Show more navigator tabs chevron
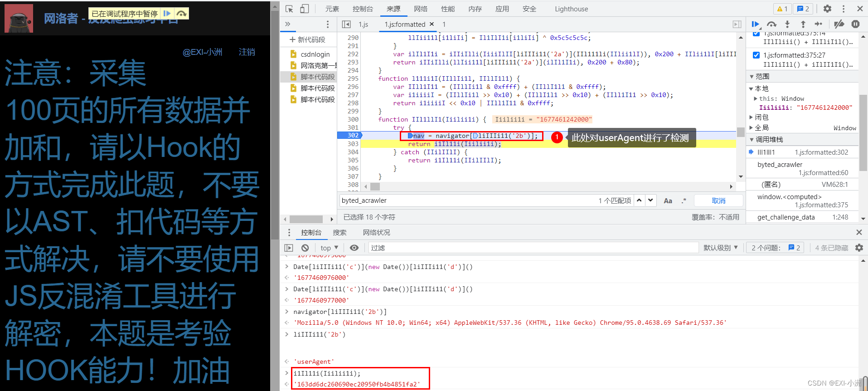Image resolution: width=868 pixels, height=391 pixels. click(x=287, y=24)
